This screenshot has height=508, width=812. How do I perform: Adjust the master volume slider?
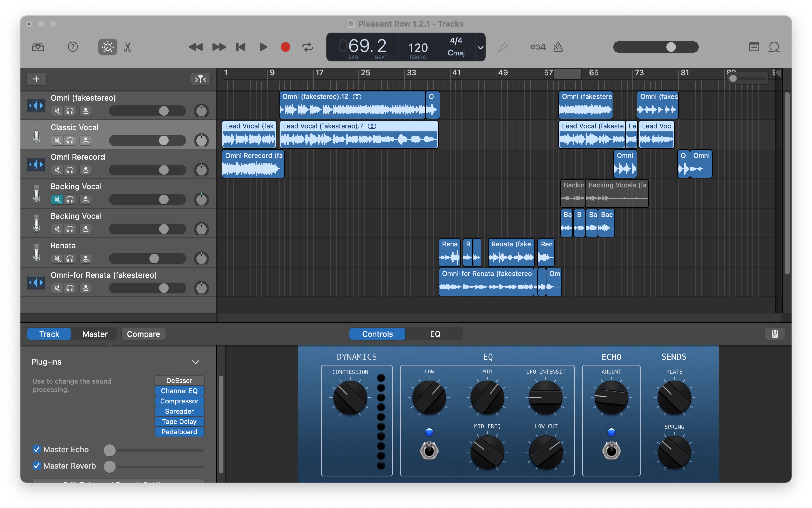pos(656,47)
